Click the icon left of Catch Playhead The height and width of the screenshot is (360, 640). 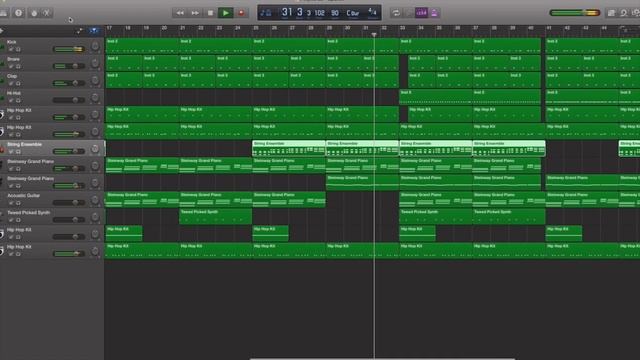tap(79, 31)
